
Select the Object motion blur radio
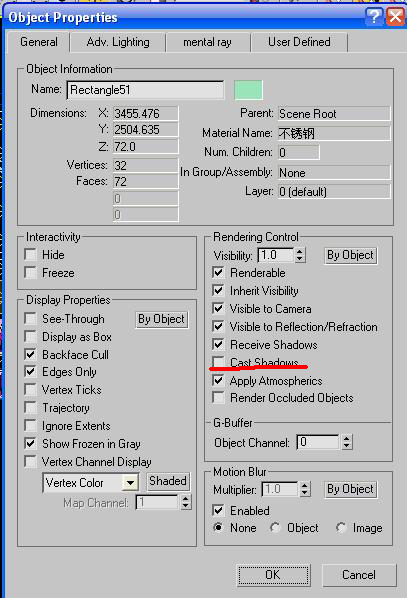click(x=275, y=528)
